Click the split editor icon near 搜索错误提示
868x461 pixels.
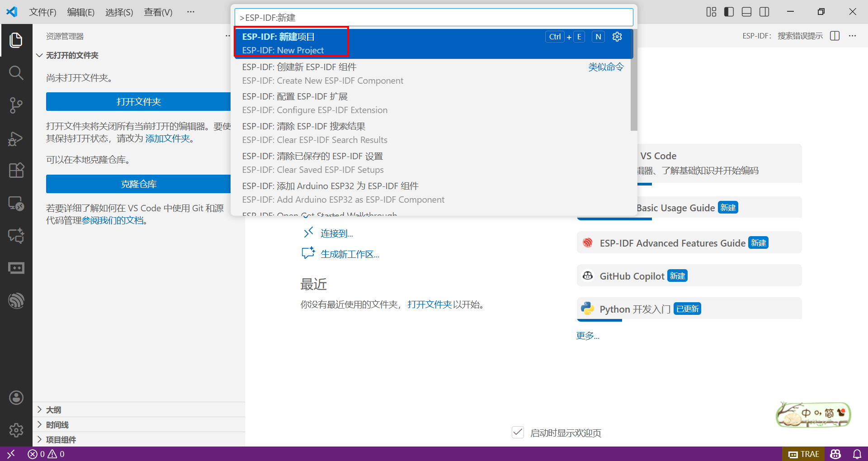pos(835,36)
